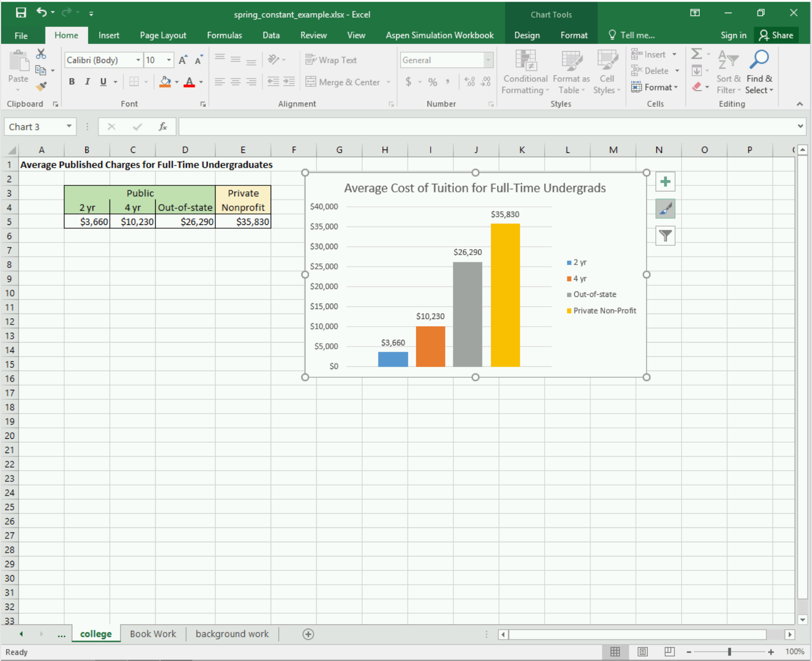
Task: Toggle Italic formatting
Action: click(87, 82)
